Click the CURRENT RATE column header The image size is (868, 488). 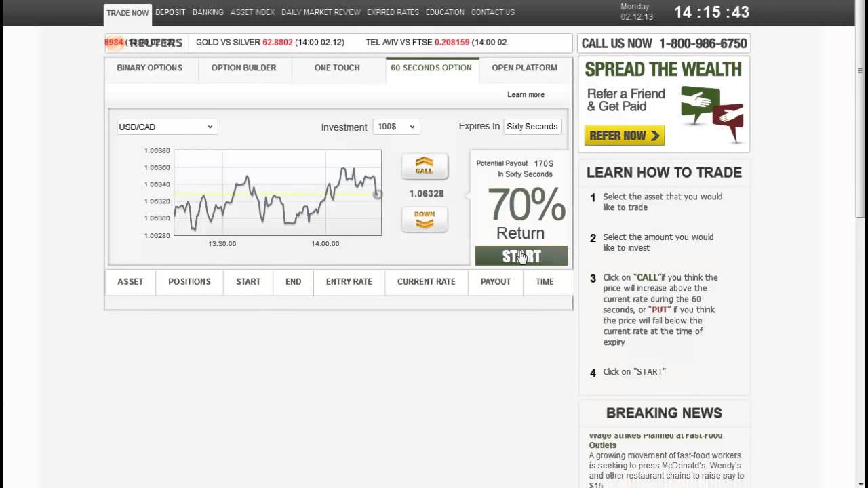pos(427,282)
